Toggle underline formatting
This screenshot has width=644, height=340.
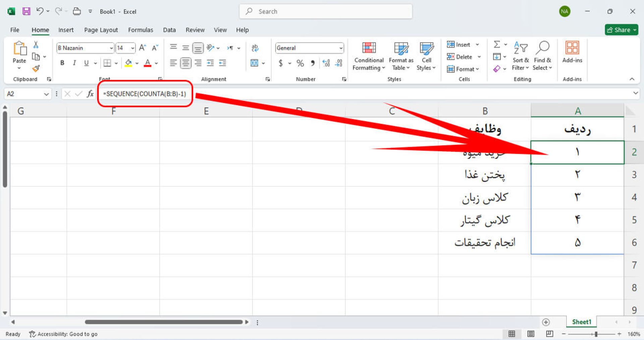[x=86, y=63]
